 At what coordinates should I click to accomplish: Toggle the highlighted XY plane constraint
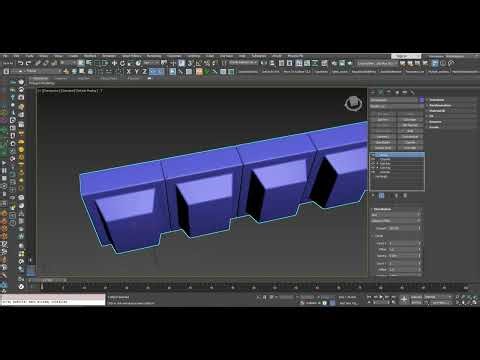[x=156, y=71]
